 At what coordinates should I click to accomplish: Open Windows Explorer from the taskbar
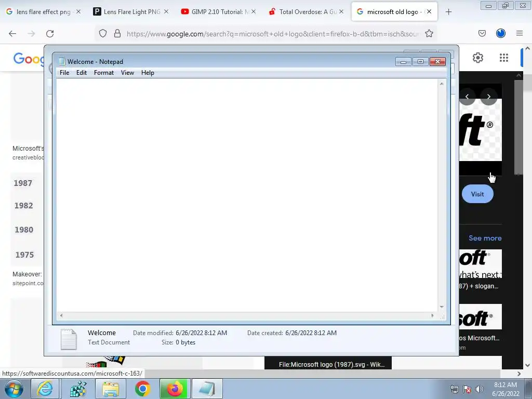click(111, 389)
